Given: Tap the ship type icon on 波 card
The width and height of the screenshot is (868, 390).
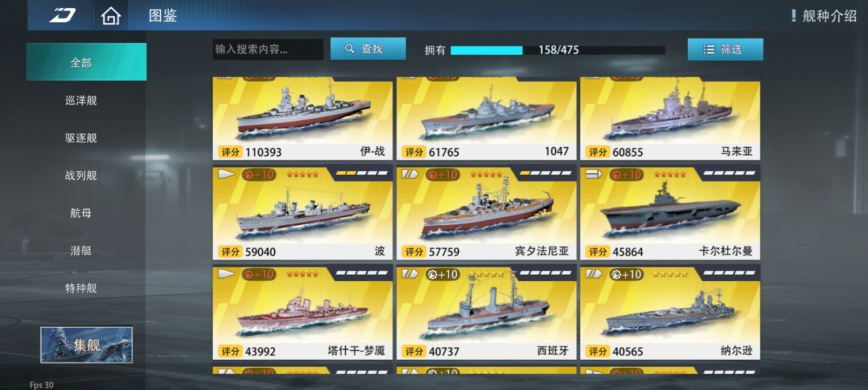Looking at the screenshot, I should (x=226, y=174).
